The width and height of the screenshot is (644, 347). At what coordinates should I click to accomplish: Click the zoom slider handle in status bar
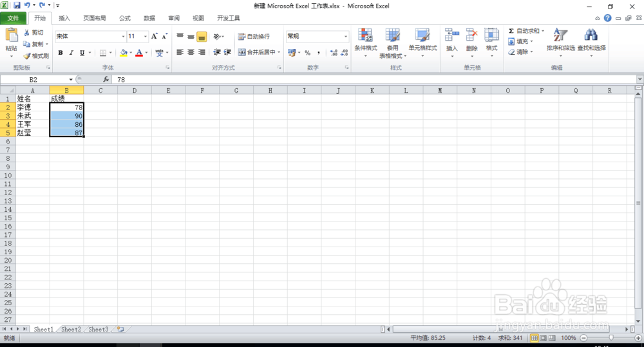point(611,337)
